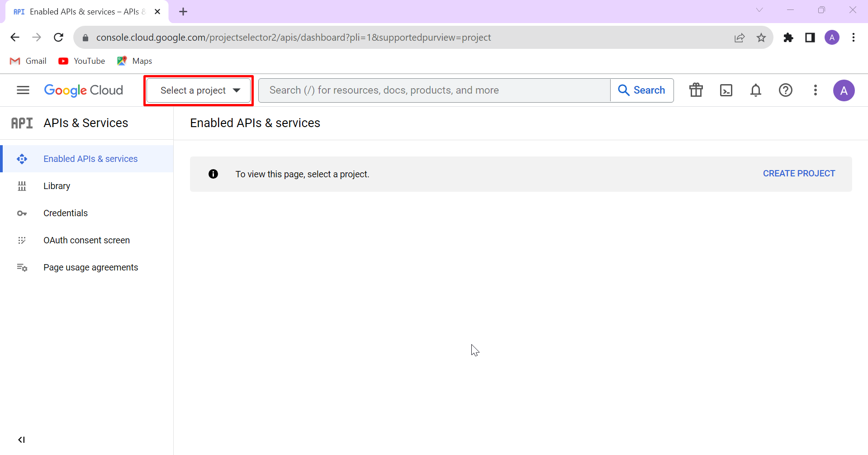Open the Credentials page

coord(65,213)
